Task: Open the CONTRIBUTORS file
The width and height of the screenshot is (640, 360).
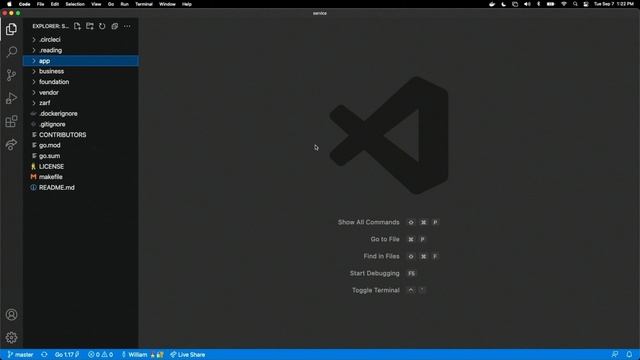Action: (81, 135)
